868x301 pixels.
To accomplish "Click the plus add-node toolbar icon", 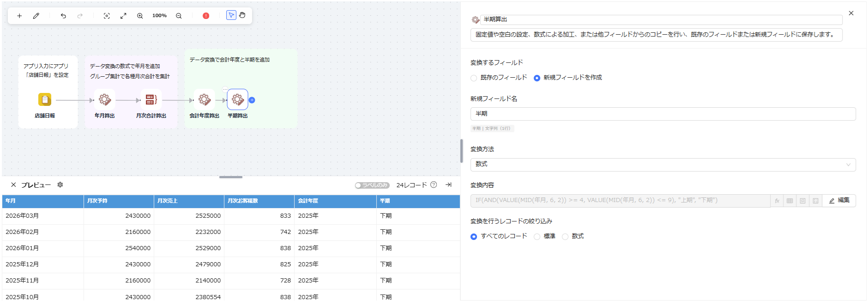I will [x=19, y=16].
